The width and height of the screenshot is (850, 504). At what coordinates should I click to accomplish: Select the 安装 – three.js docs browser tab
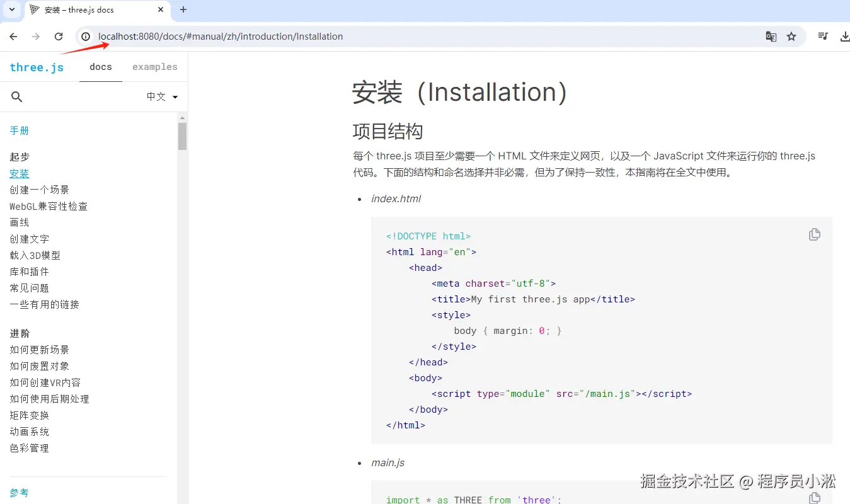coord(98,10)
